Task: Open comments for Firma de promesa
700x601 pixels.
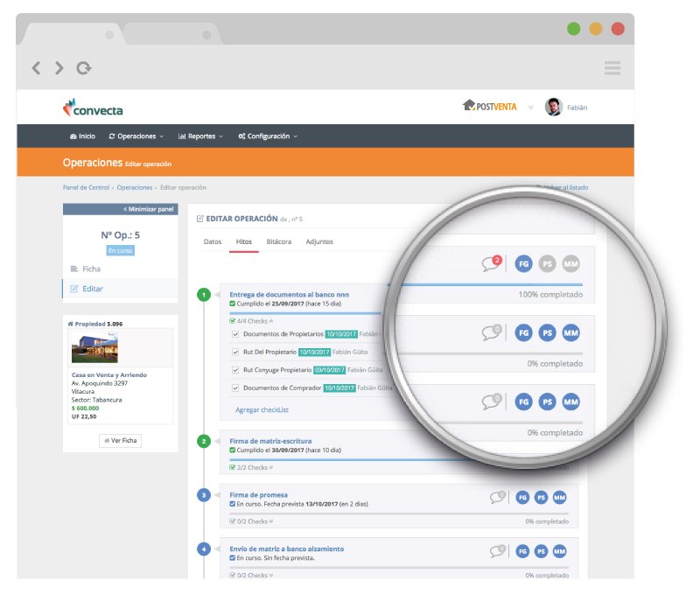Action: (x=497, y=497)
